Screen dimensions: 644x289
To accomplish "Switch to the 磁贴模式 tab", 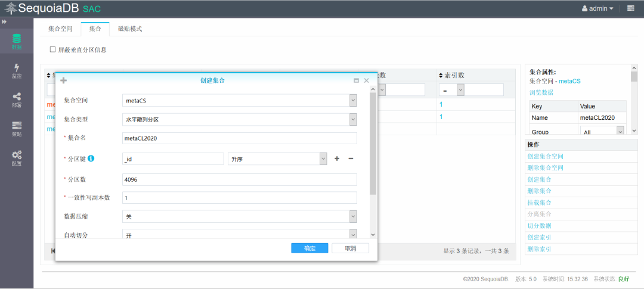I will point(130,29).
